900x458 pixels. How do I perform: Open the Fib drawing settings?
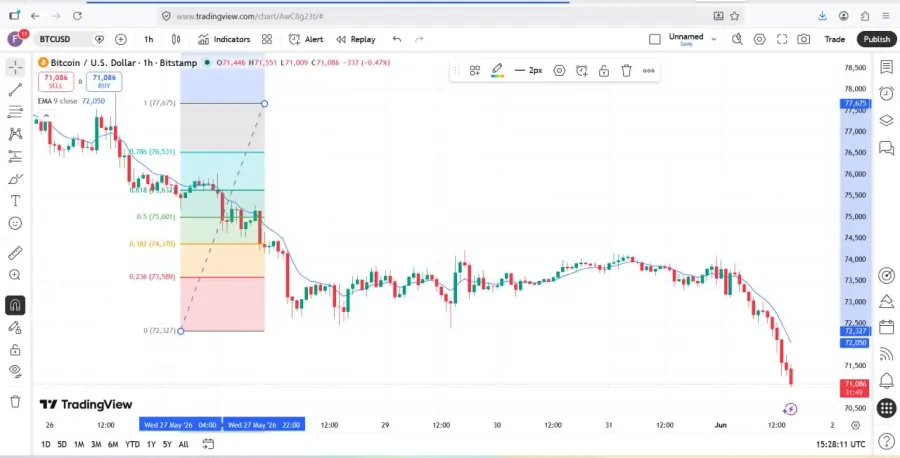[x=559, y=71]
